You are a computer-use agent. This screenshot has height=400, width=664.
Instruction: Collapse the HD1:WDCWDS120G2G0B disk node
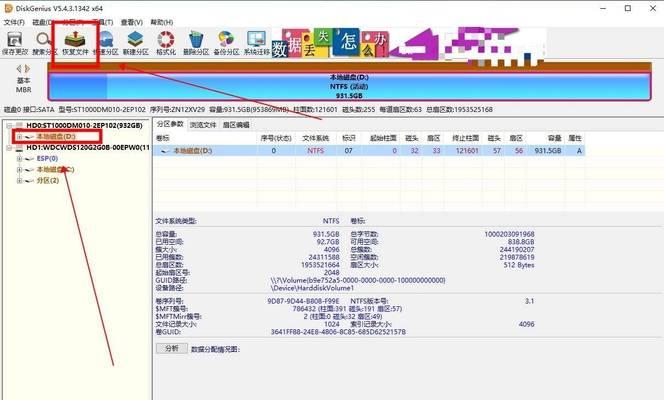(x=9, y=148)
